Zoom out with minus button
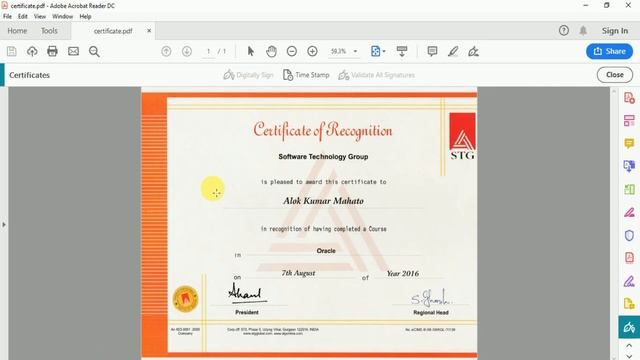The image size is (640, 360). coord(292,51)
